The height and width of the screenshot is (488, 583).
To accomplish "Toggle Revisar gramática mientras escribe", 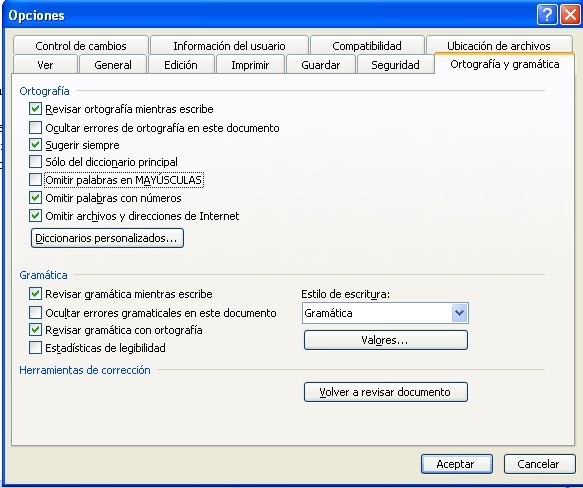I will (35, 293).
